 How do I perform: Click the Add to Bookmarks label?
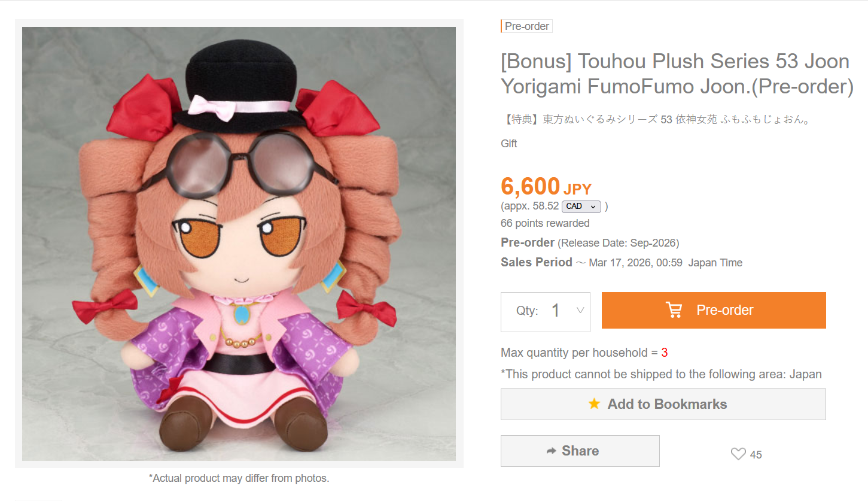[667, 404]
